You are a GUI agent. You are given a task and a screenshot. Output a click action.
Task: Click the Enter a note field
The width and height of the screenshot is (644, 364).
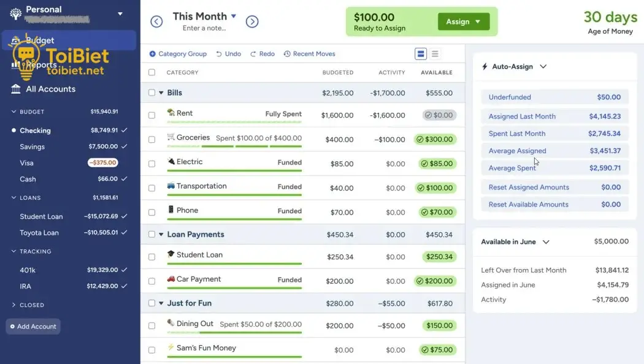point(204,28)
